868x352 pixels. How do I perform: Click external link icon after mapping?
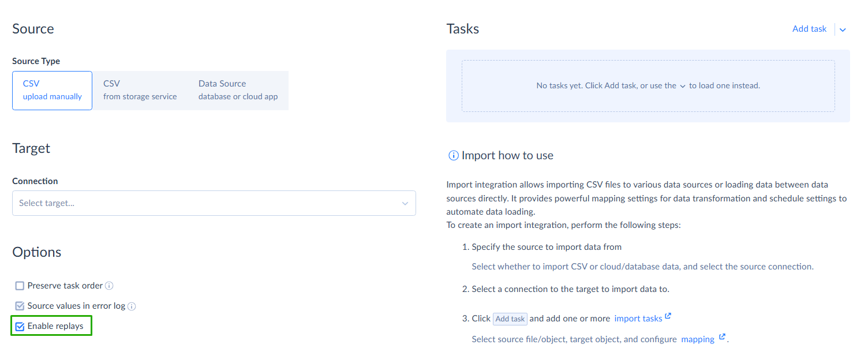click(721, 337)
